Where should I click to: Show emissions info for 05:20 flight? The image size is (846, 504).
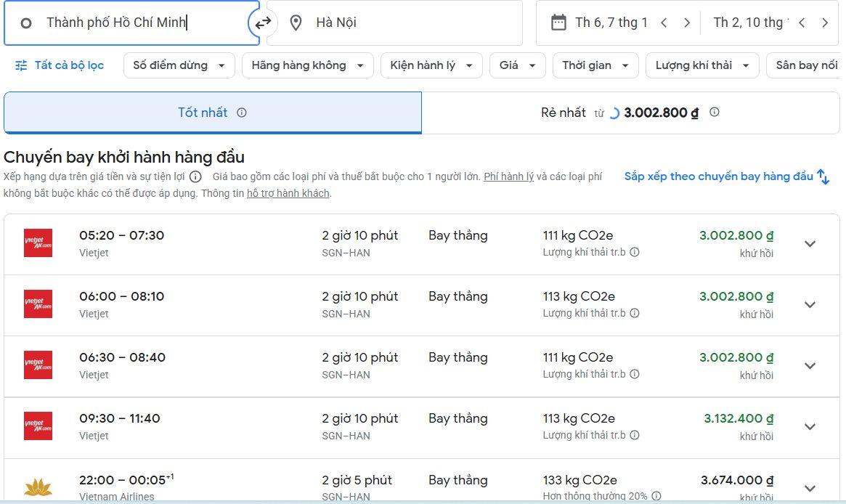point(635,252)
